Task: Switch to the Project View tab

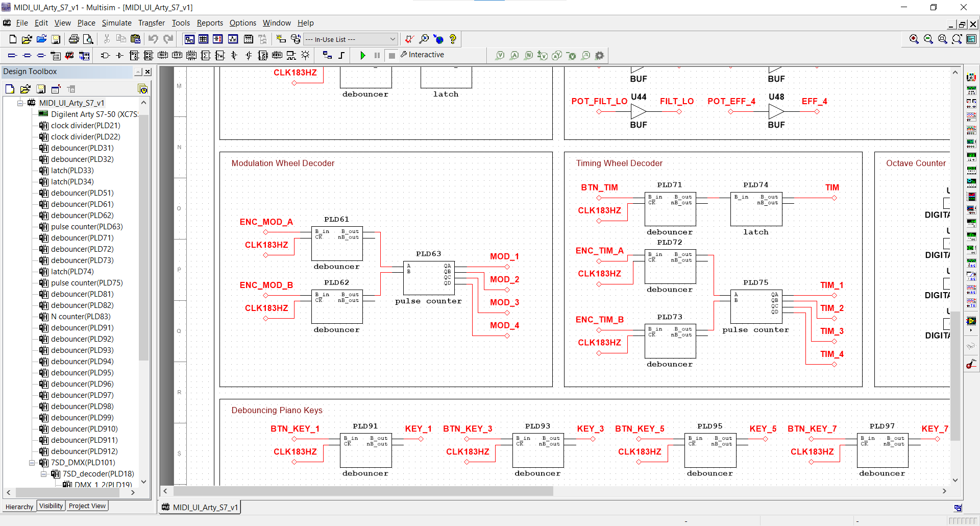Action: 87,506
